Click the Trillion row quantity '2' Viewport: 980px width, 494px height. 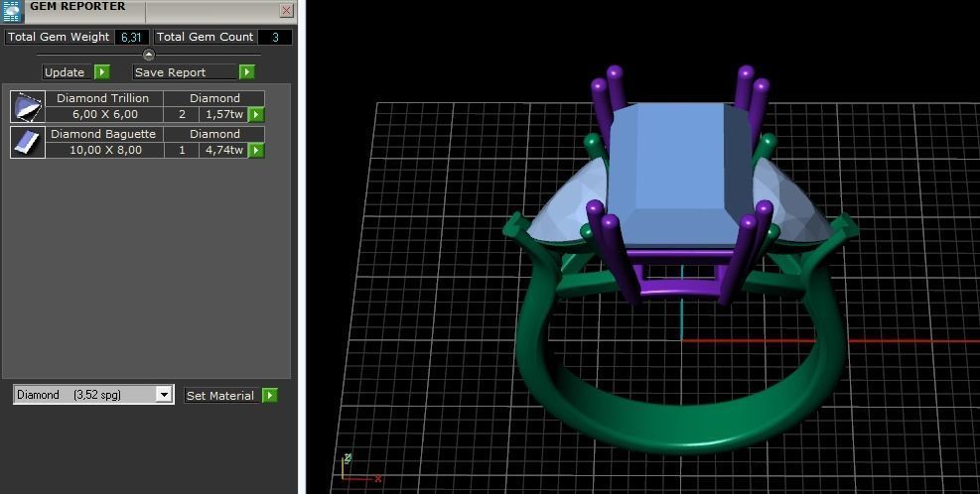click(x=182, y=114)
